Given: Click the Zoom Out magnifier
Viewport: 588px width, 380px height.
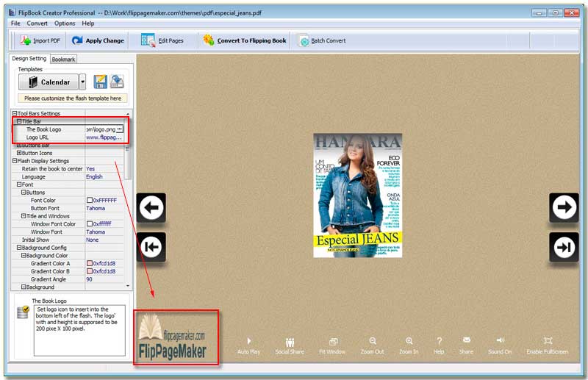Looking at the screenshot, I should (373, 340).
